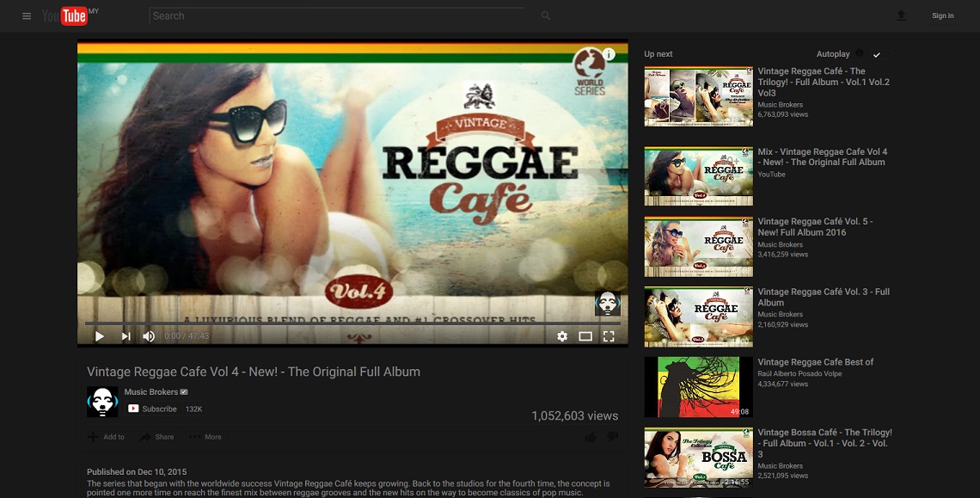Open player settings gear
The width and height of the screenshot is (980, 498).
click(x=562, y=336)
